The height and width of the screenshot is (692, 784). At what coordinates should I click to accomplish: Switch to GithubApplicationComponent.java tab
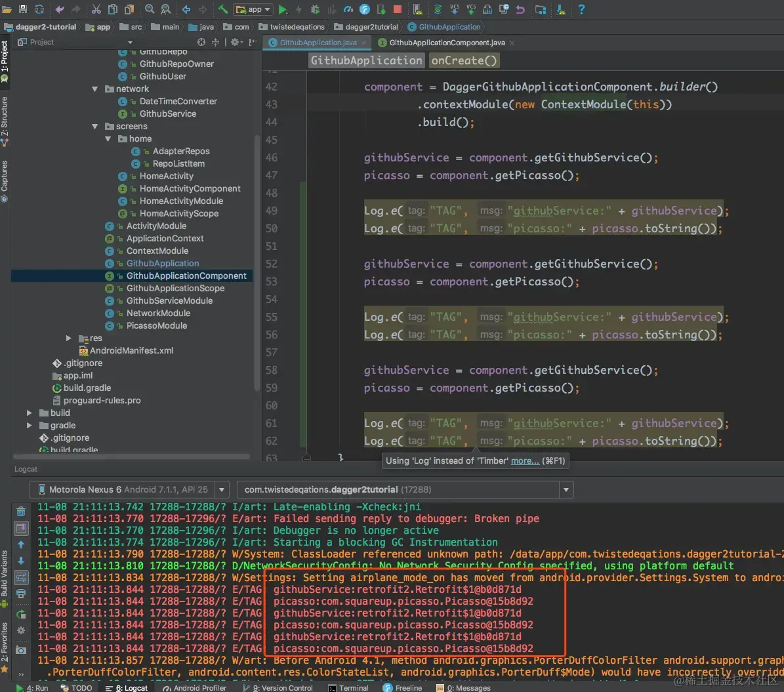(446, 43)
